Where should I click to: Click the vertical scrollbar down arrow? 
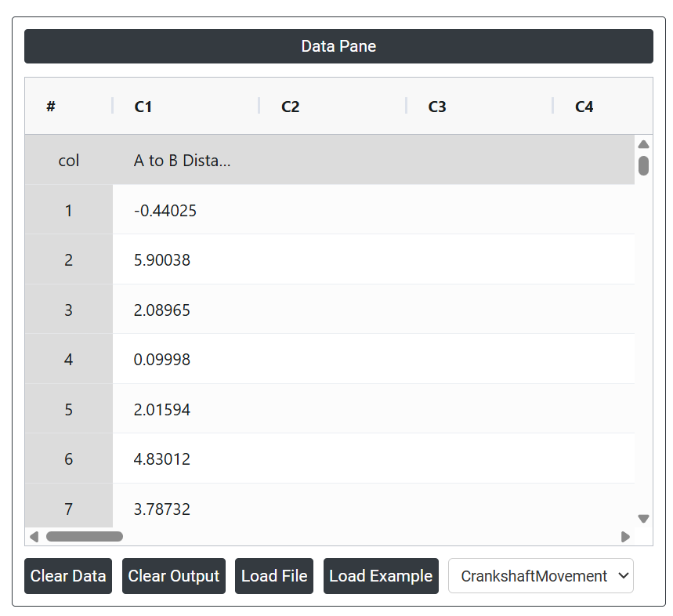click(x=643, y=518)
